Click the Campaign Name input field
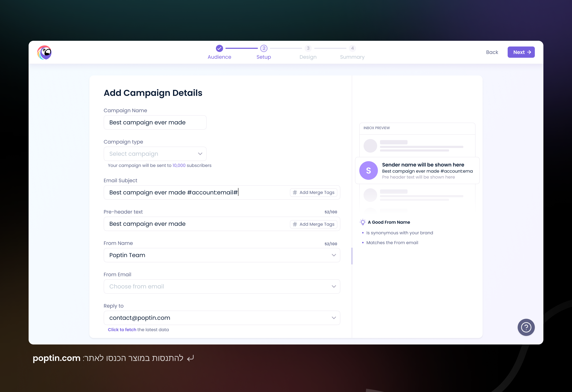Screen dimensions: 572x392 (x=155, y=122)
